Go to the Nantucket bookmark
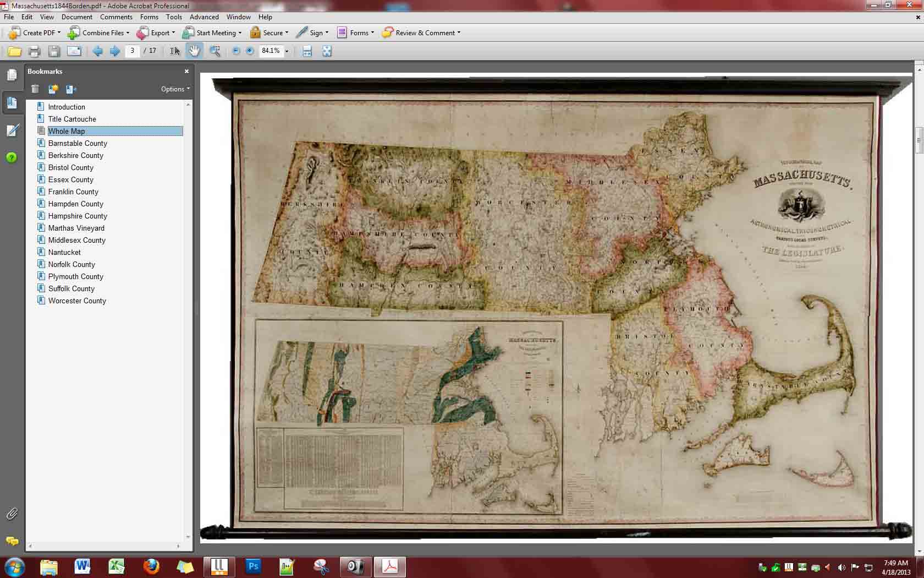Viewport: 924px width, 578px height. pyautogui.click(x=64, y=252)
